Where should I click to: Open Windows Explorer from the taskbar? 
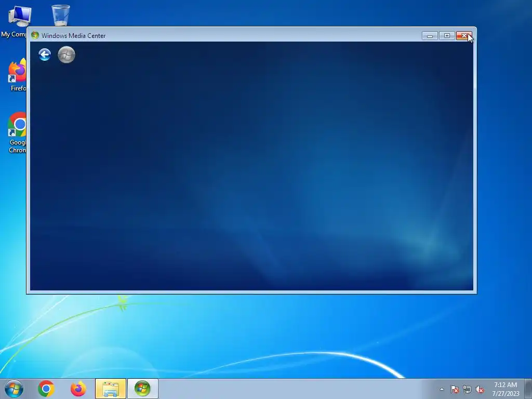[111, 389]
